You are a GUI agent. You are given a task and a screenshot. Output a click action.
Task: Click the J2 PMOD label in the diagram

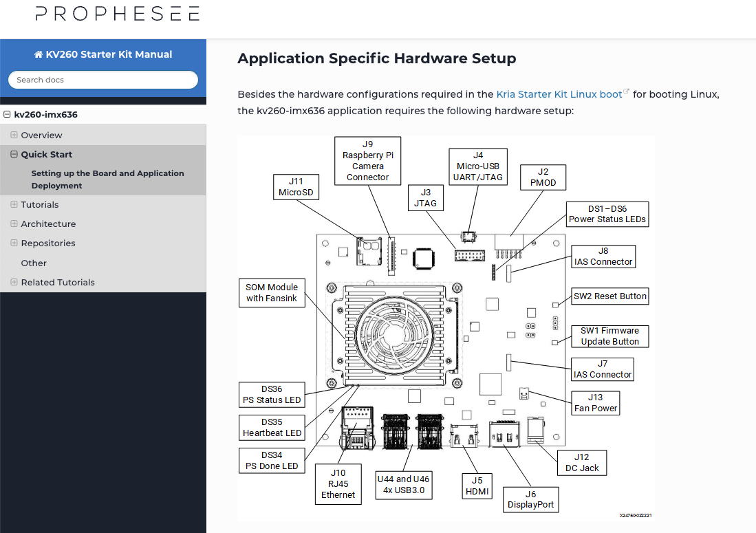click(x=543, y=177)
